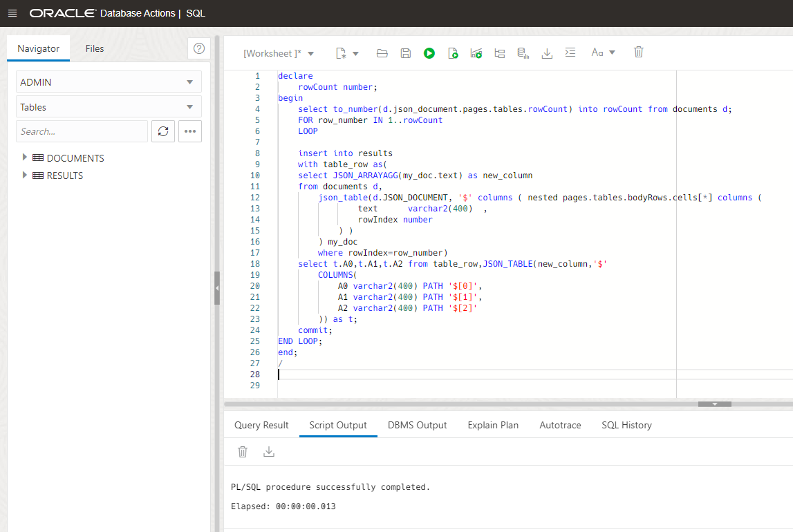This screenshot has height=532, width=793.
Task: Switch to the SQL History tab
Action: click(x=626, y=425)
